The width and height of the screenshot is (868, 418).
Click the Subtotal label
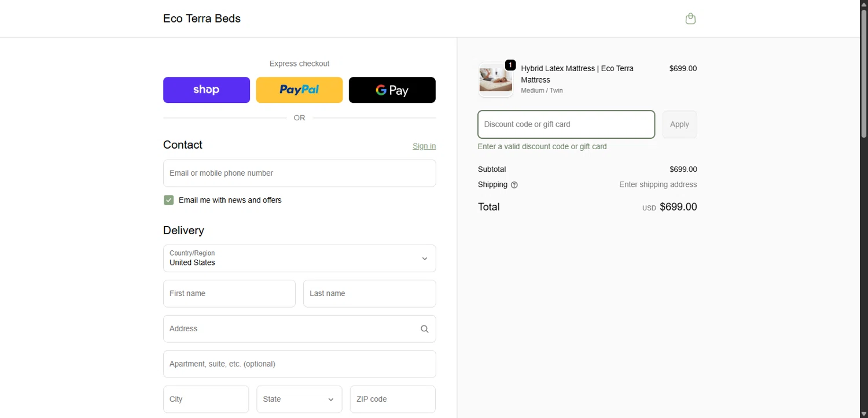(x=492, y=169)
